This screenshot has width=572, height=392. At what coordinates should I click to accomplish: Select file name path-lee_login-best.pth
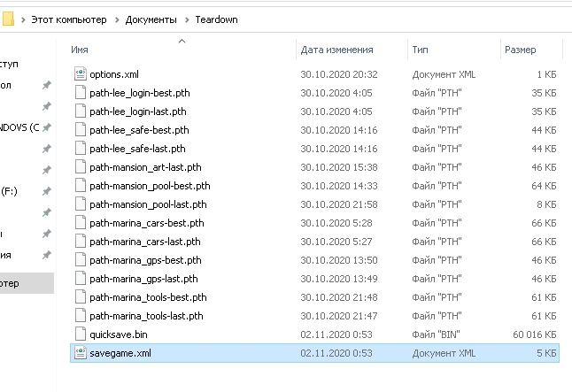pos(140,93)
